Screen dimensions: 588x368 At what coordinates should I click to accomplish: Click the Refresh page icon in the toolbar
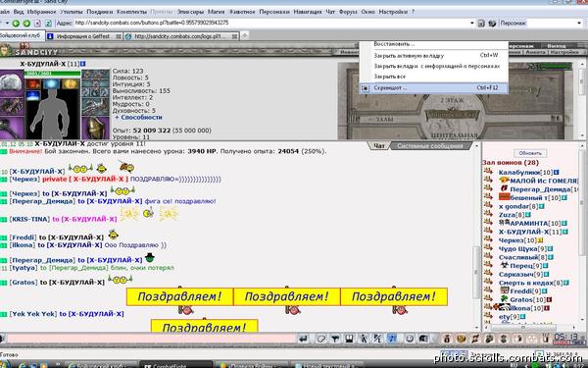click(48, 24)
